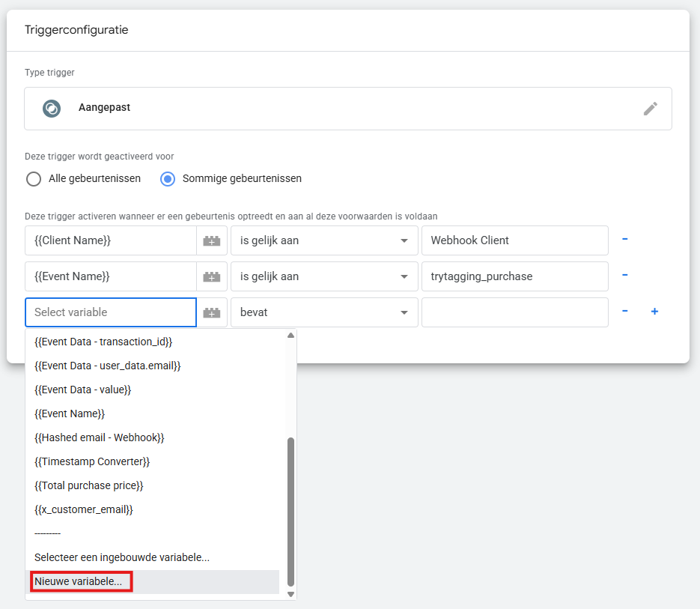Viewport: 700px width, 609px height.
Task: Select the Sommige gebeurtenissen radio option
Action: click(168, 179)
